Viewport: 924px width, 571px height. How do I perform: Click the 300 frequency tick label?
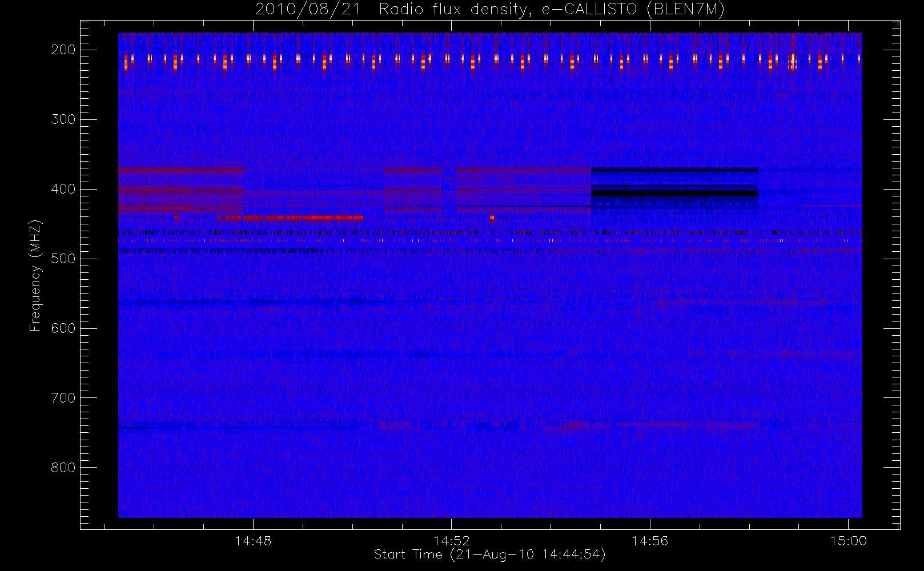click(63, 119)
